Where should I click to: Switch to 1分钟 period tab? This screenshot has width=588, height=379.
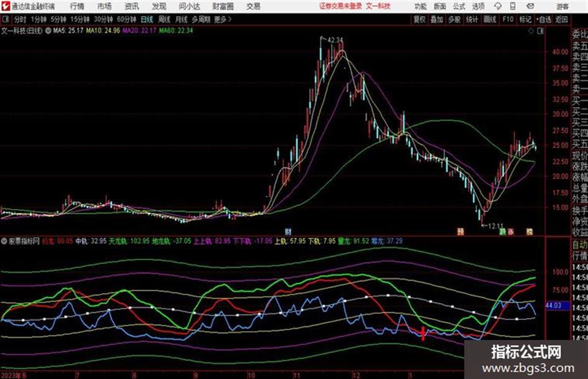point(39,19)
